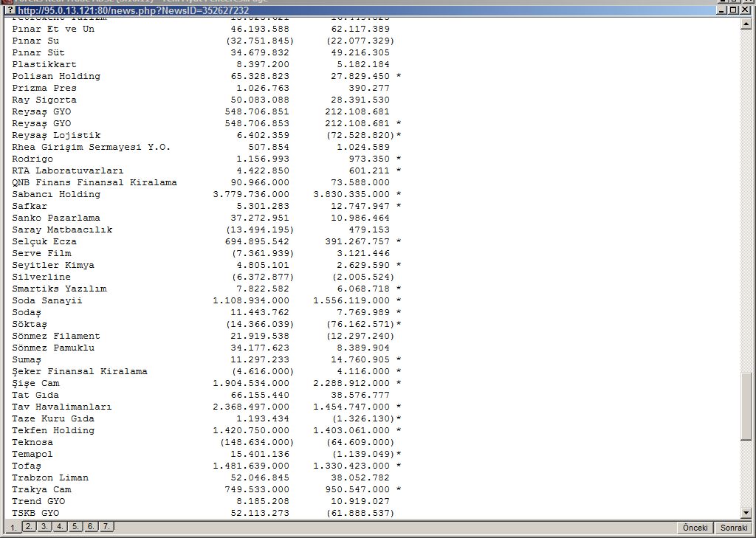
Task: Click Teknosa value (148.634.000)
Action: point(257,443)
